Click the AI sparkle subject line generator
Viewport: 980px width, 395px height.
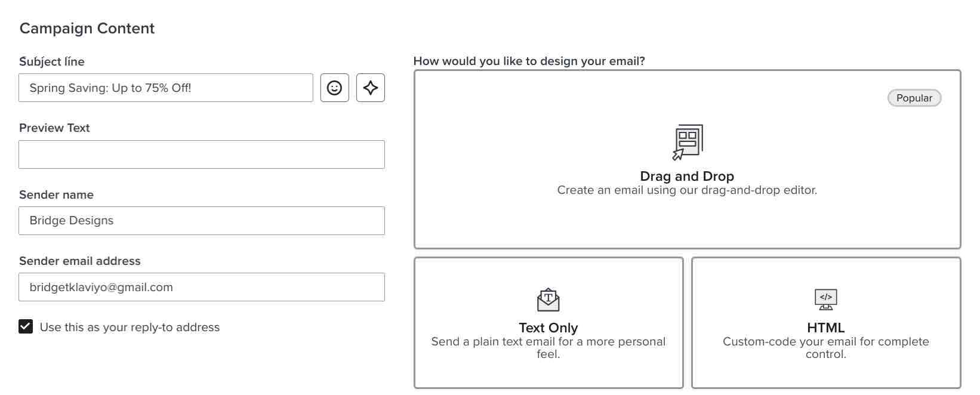tap(371, 88)
